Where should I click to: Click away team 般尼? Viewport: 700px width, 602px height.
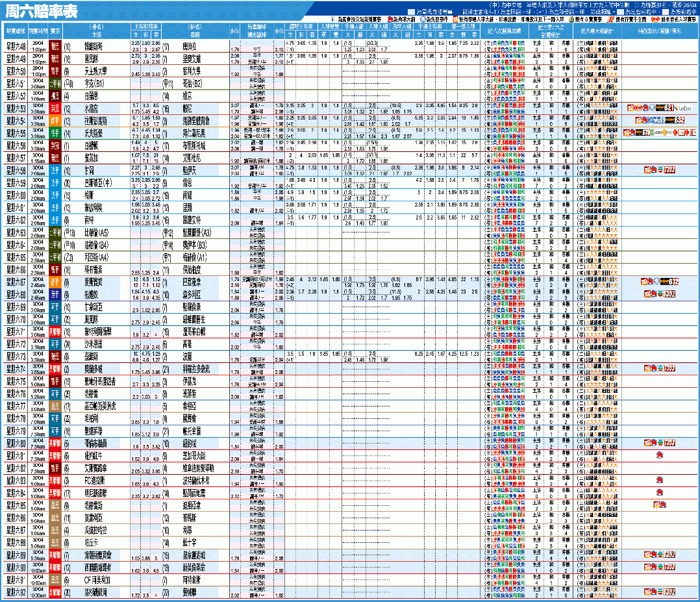click(187, 108)
